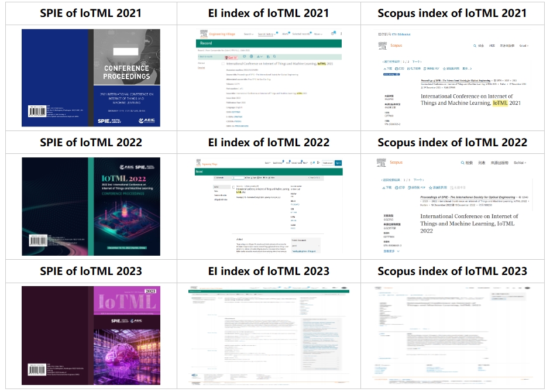This screenshot has width=550, height=392.
Task: Click the Engineering Village logo in the 2021 EI screenshot
Action: click(x=215, y=35)
